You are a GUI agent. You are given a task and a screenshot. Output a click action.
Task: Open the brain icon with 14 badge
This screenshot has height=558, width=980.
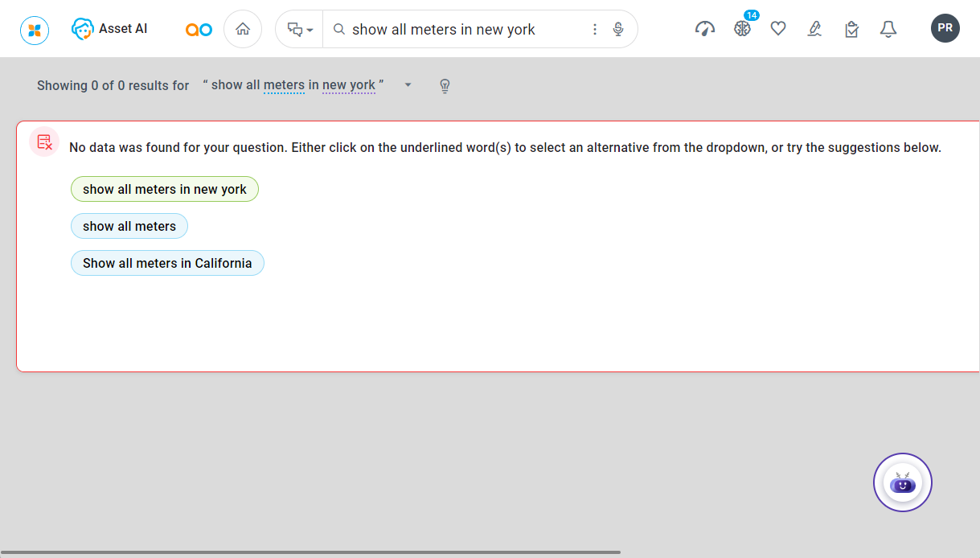(742, 29)
